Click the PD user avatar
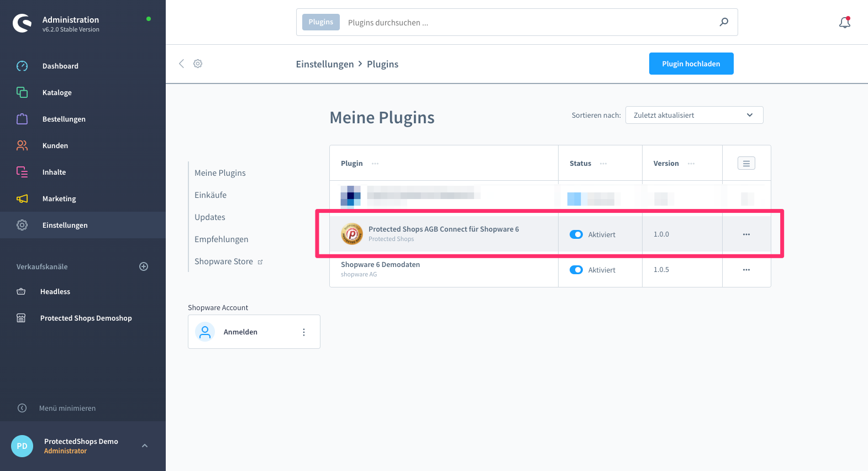868x471 pixels. click(x=22, y=446)
